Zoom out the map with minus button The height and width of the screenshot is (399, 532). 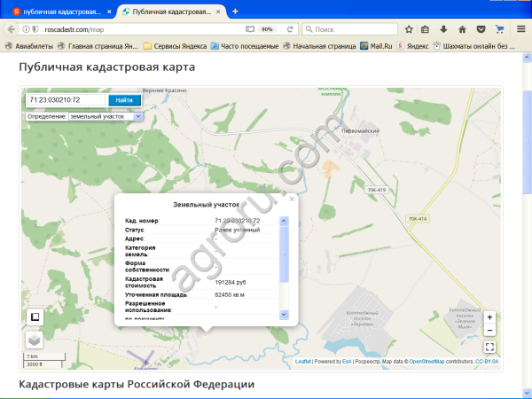coord(489,330)
